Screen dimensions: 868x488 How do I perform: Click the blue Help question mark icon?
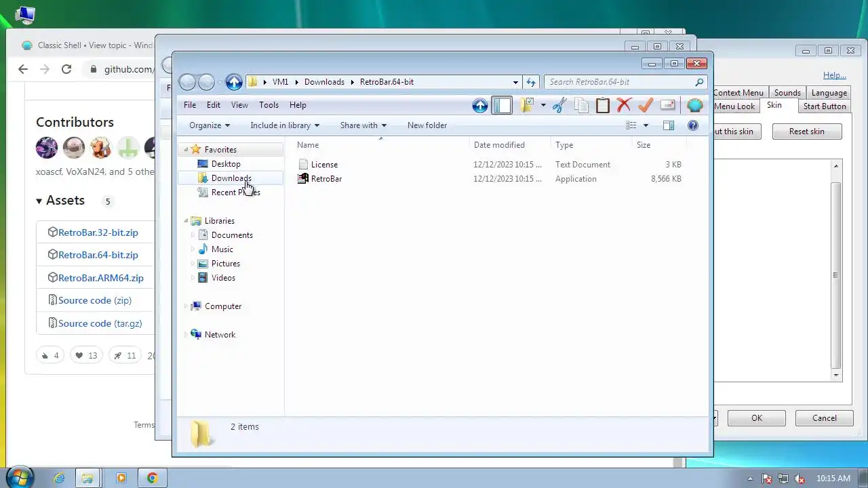(693, 125)
